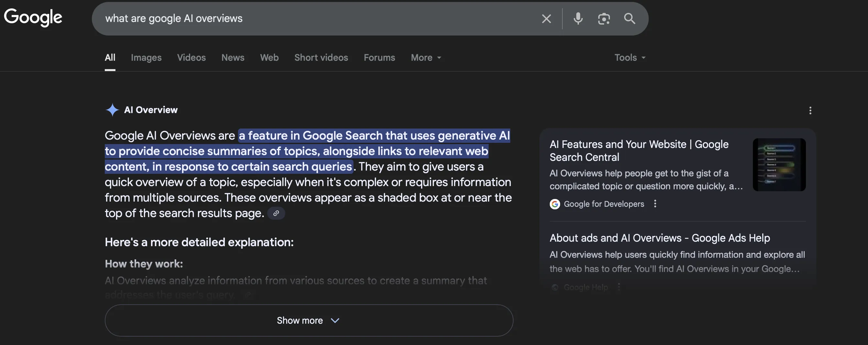Open the Forums tab
868x345 pixels.
[x=379, y=57]
